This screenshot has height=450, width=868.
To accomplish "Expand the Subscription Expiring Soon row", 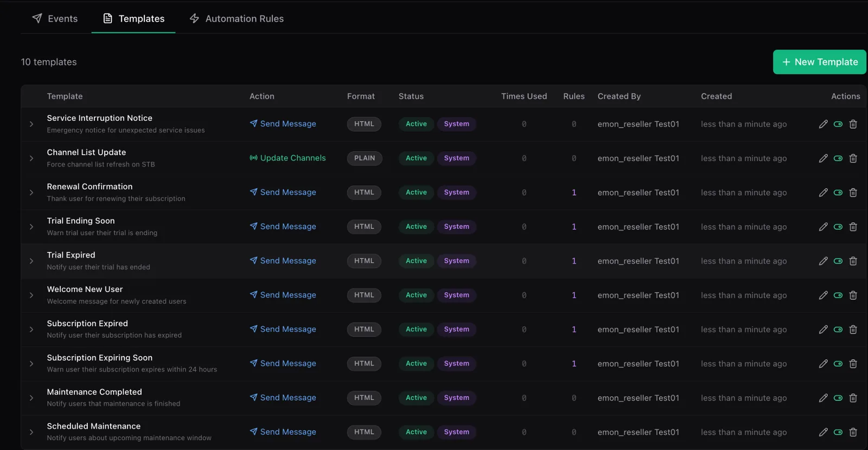I will point(31,363).
